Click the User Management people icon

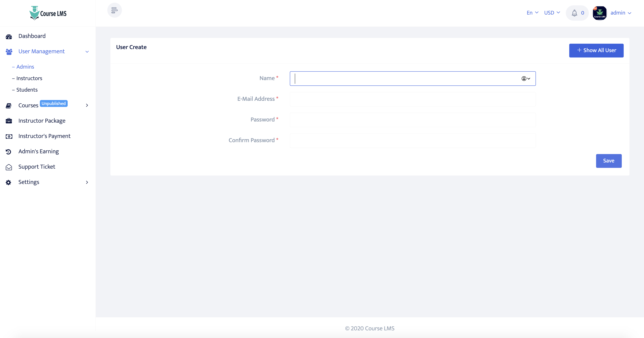[x=9, y=52]
